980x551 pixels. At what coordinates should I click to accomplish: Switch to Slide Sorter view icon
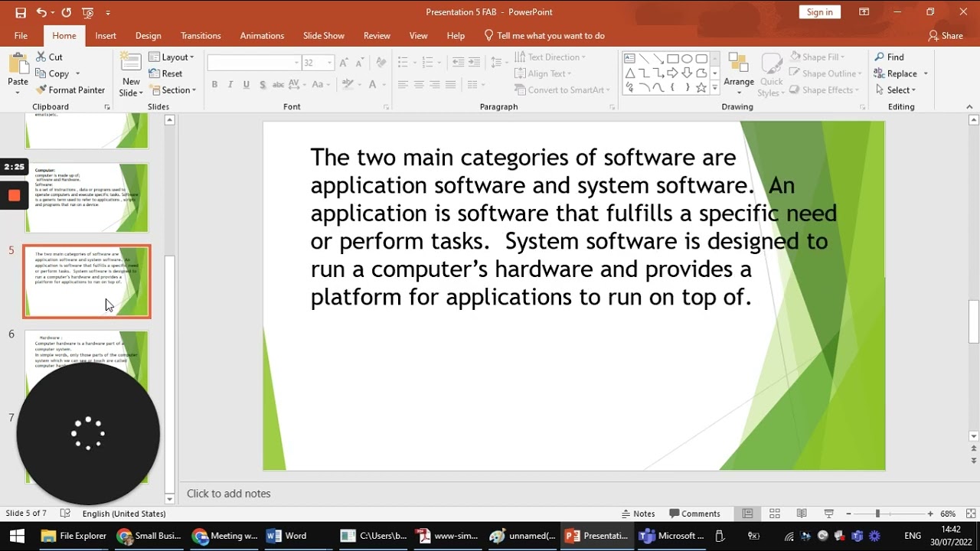tap(775, 514)
